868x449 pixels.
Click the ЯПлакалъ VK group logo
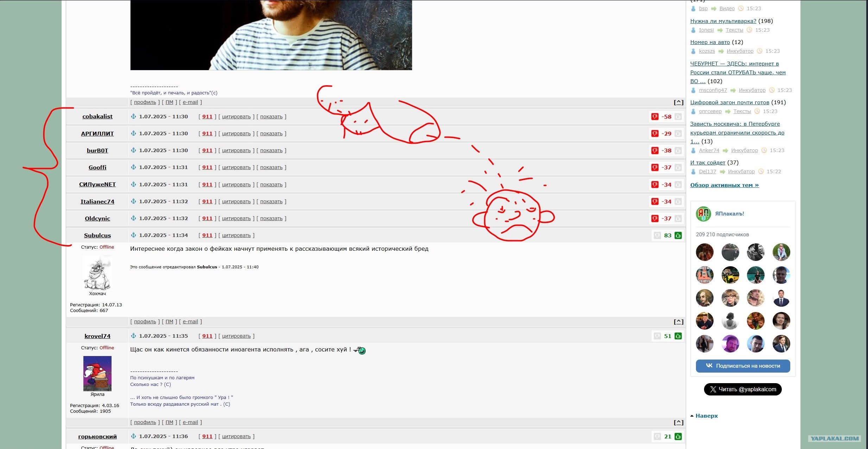pyautogui.click(x=703, y=214)
